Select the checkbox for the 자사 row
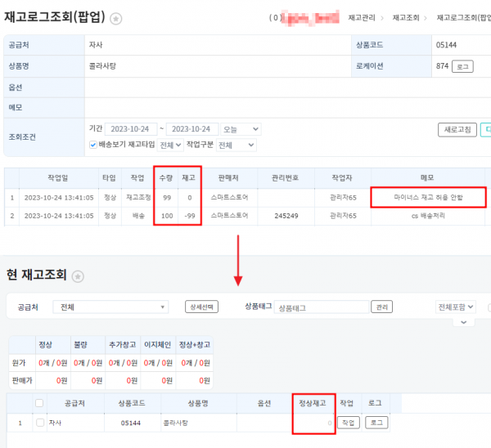491x448 pixels. pyautogui.click(x=38, y=423)
